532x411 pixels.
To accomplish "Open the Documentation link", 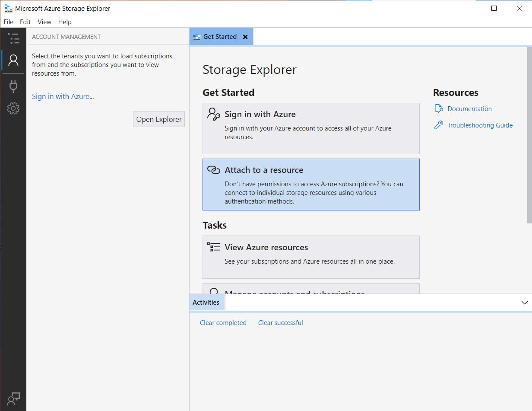I will point(469,109).
